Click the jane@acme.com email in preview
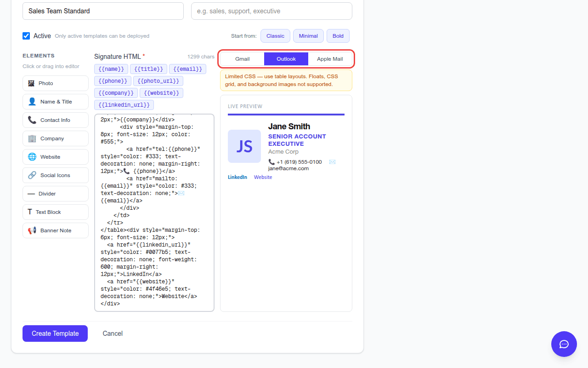588x368 pixels. click(288, 168)
